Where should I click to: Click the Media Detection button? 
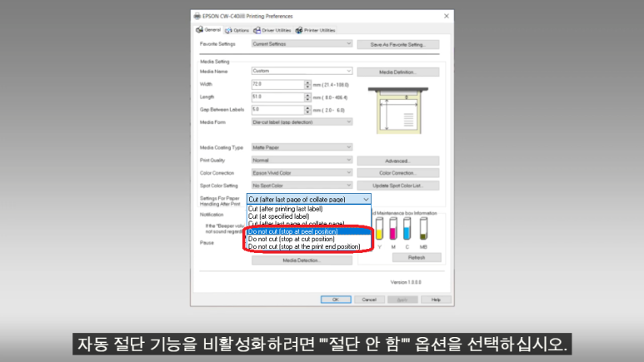[302, 260]
